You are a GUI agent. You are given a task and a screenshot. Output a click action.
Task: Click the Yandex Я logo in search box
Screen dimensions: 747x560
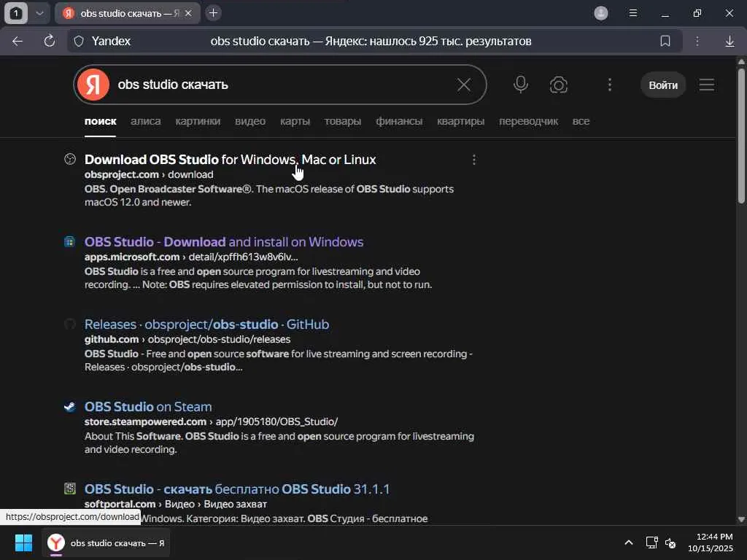click(93, 85)
